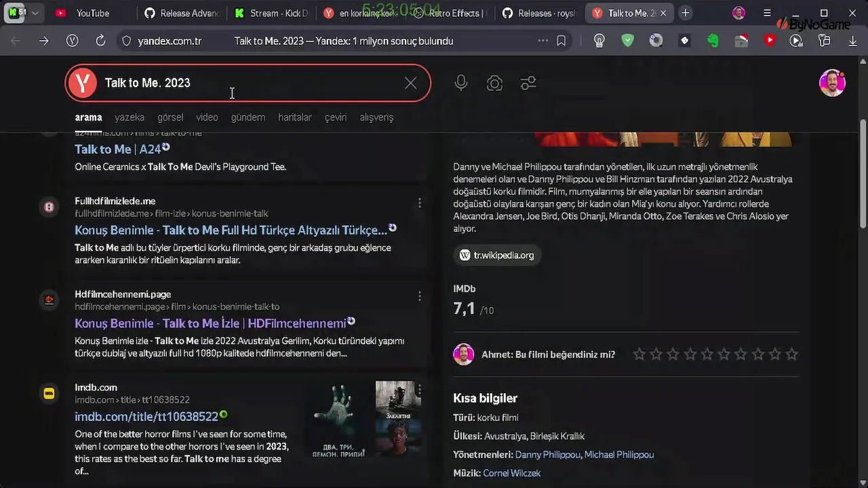Select the arama search tab

tap(88, 117)
